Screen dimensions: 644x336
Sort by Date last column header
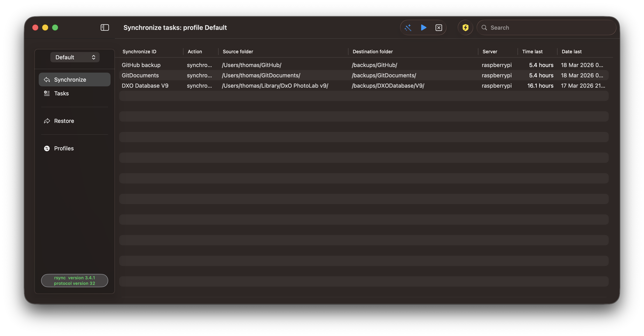572,51
